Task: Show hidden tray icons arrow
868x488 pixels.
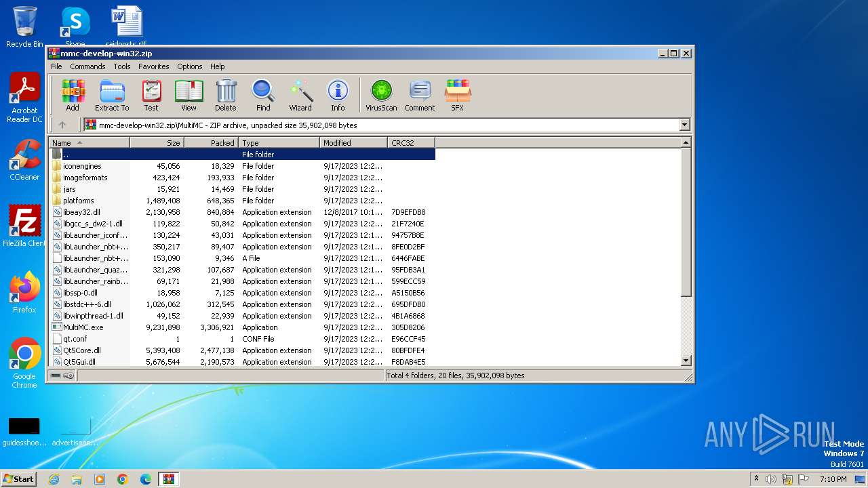Action: 756,479
